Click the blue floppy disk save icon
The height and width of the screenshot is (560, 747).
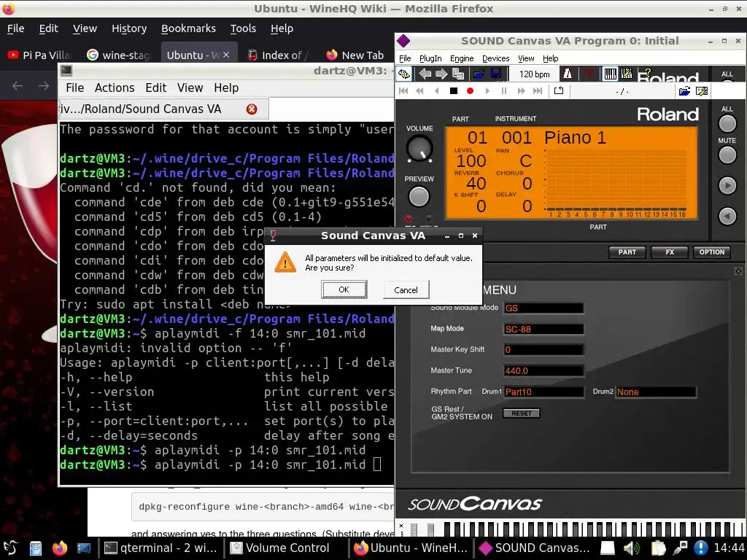pos(495,74)
